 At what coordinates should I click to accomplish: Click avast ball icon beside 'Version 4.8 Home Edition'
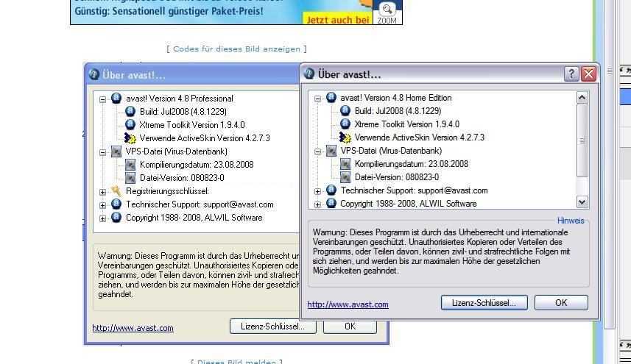(331, 97)
